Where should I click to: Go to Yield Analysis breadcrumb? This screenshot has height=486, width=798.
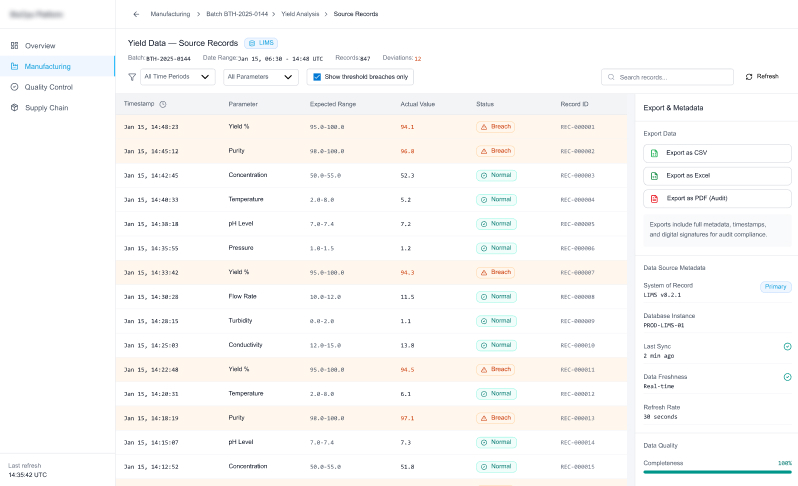pos(300,14)
